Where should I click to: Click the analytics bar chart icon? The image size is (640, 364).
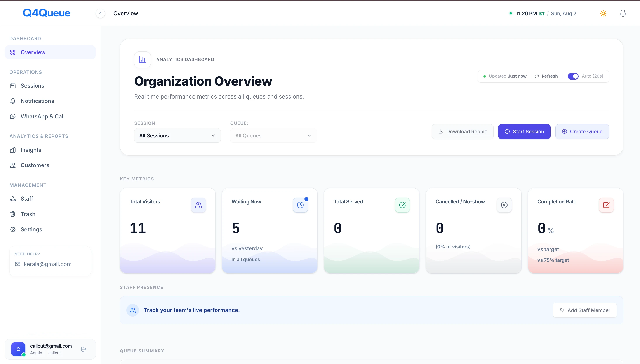click(142, 59)
